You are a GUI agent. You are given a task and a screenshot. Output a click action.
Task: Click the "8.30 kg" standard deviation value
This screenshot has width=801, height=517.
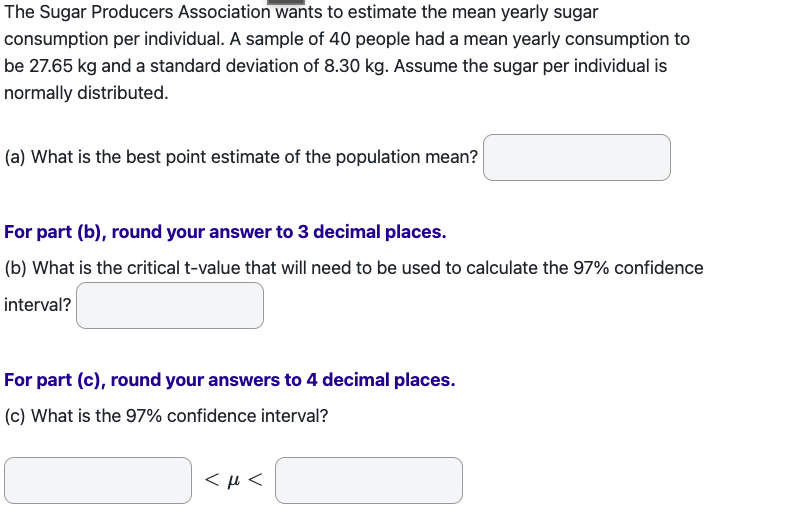(x=355, y=66)
